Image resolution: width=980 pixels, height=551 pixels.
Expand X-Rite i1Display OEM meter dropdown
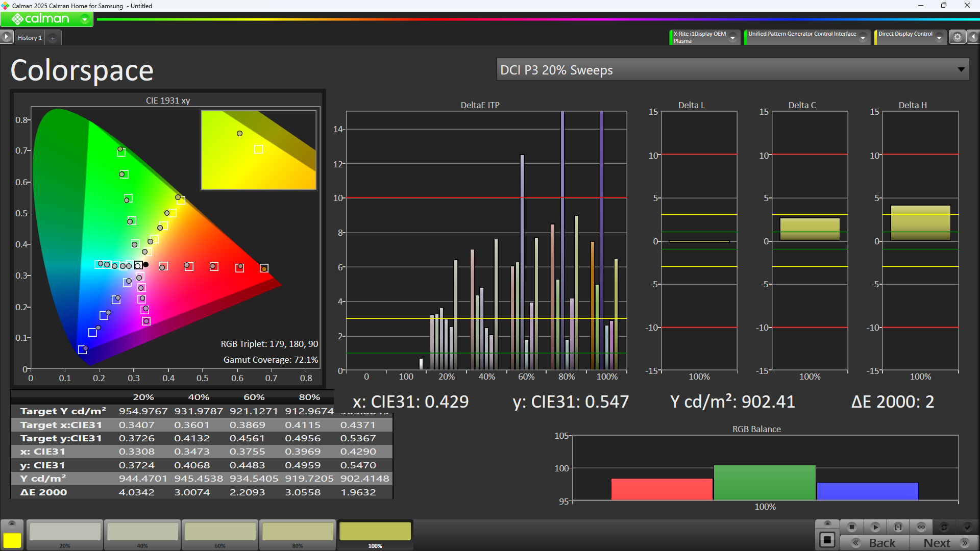coord(732,37)
